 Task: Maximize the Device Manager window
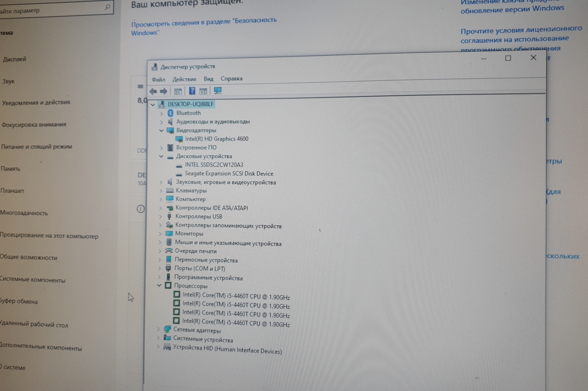[x=508, y=58]
